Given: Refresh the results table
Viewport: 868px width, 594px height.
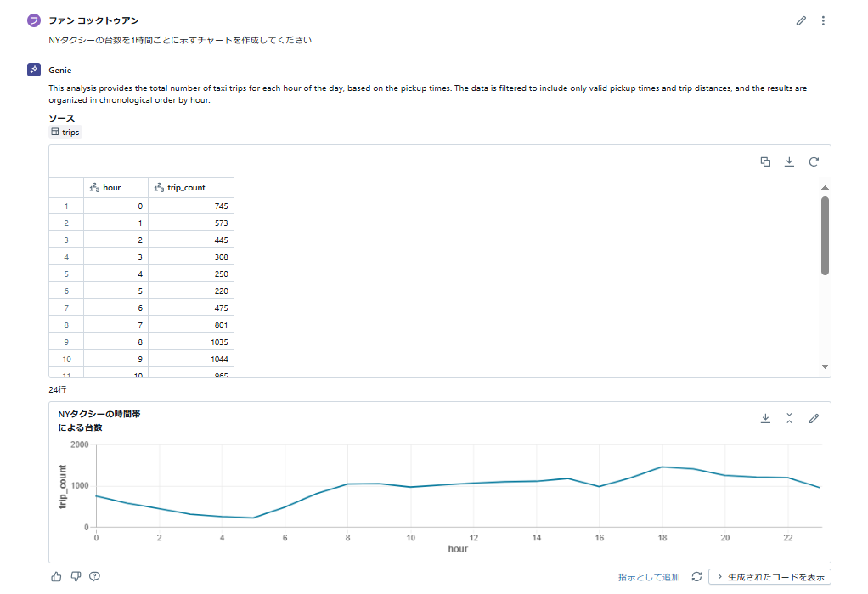Looking at the screenshot, I should pyautogui.click(x=814, y=161).
